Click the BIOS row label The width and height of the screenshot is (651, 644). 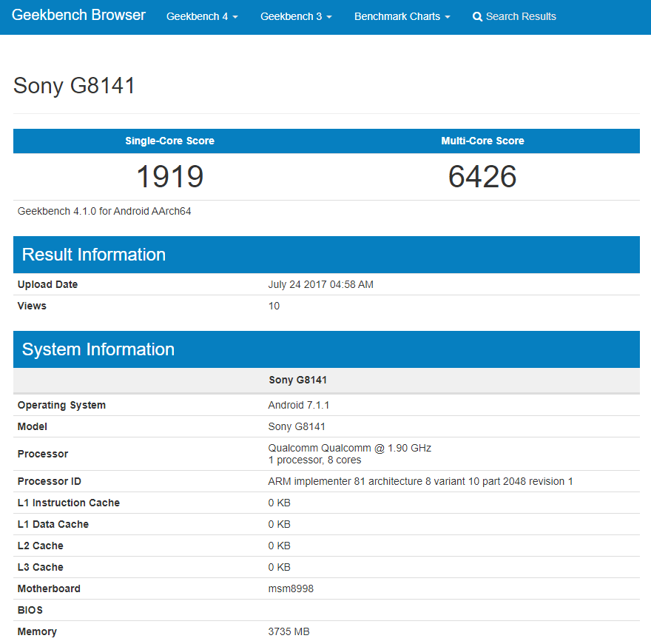(30, 611)
